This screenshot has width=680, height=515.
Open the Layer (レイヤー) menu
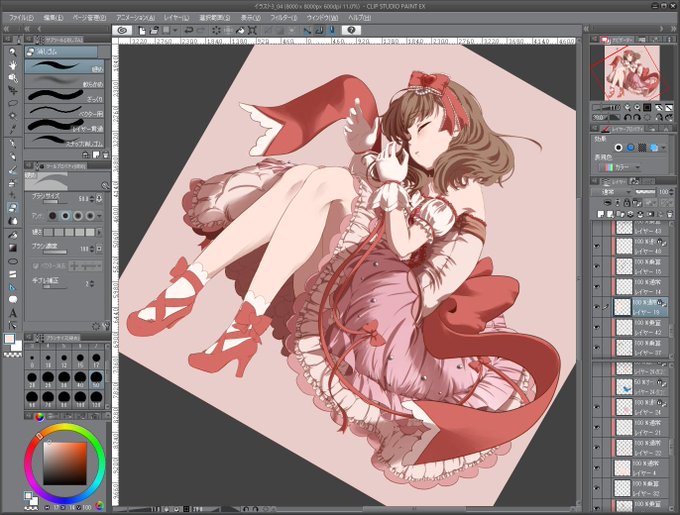[177, 18]
